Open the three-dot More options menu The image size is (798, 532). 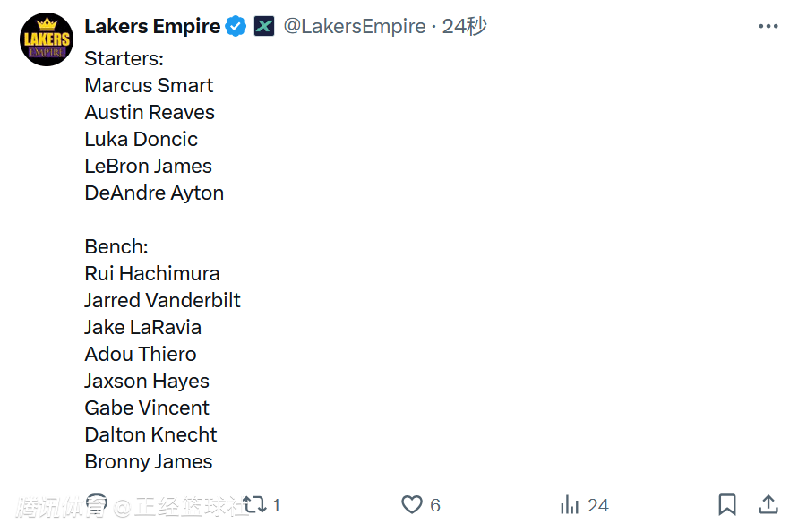pos(768,27)
